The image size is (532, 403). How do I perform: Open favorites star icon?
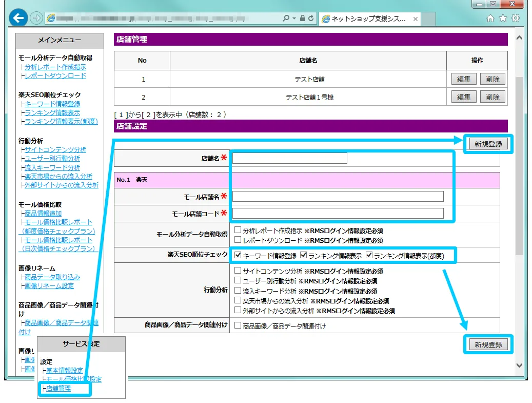(503, 18)
